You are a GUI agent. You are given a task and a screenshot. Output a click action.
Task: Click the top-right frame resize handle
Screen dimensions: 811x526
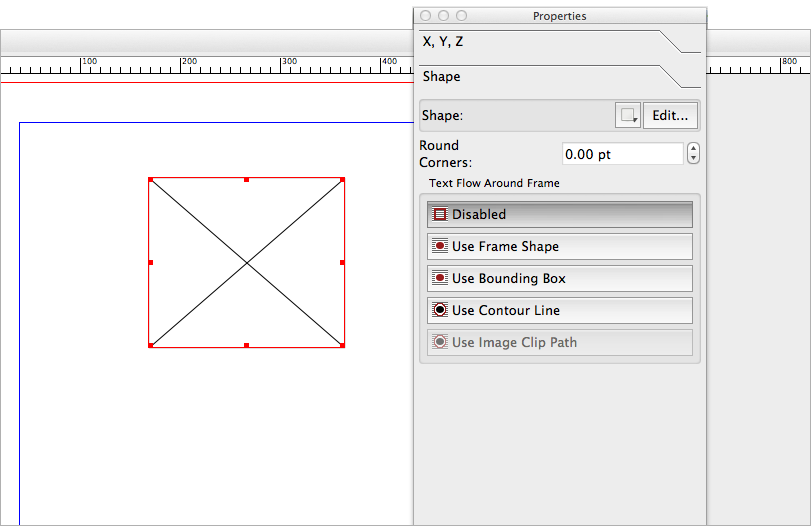click(x=342, y=180)
